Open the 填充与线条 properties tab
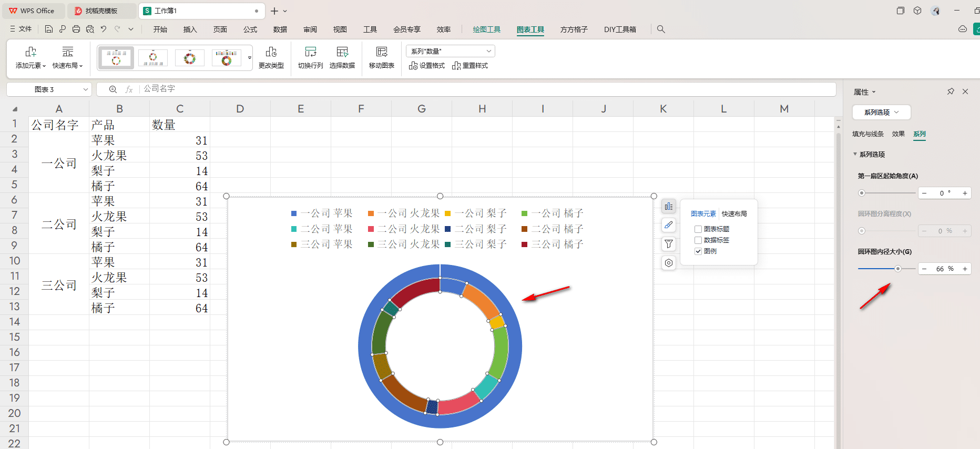980x449 pixels. point(868,134)
